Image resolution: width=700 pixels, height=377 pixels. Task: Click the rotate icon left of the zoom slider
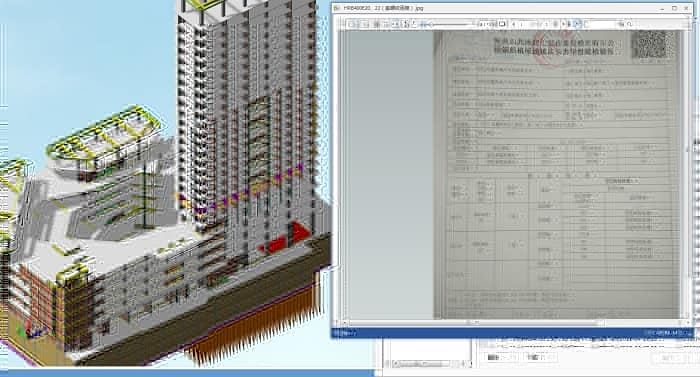click(x=413, y=24)
